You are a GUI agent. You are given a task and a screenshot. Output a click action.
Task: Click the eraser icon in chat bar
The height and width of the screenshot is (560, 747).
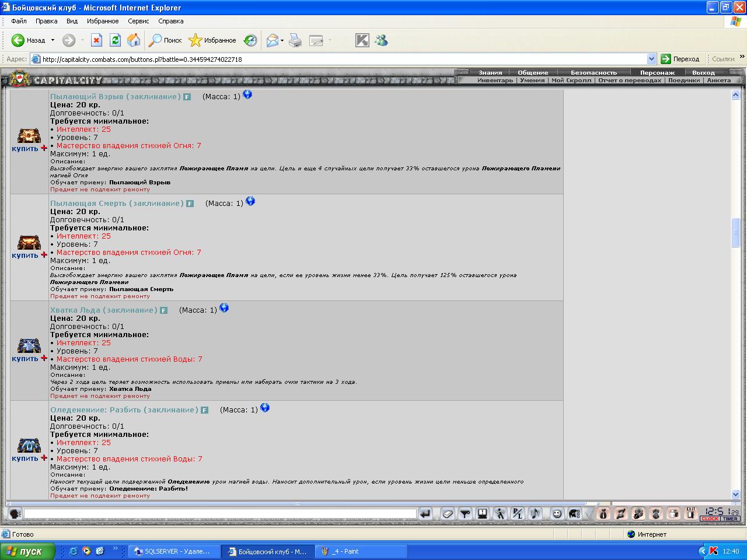coord(448,514)
